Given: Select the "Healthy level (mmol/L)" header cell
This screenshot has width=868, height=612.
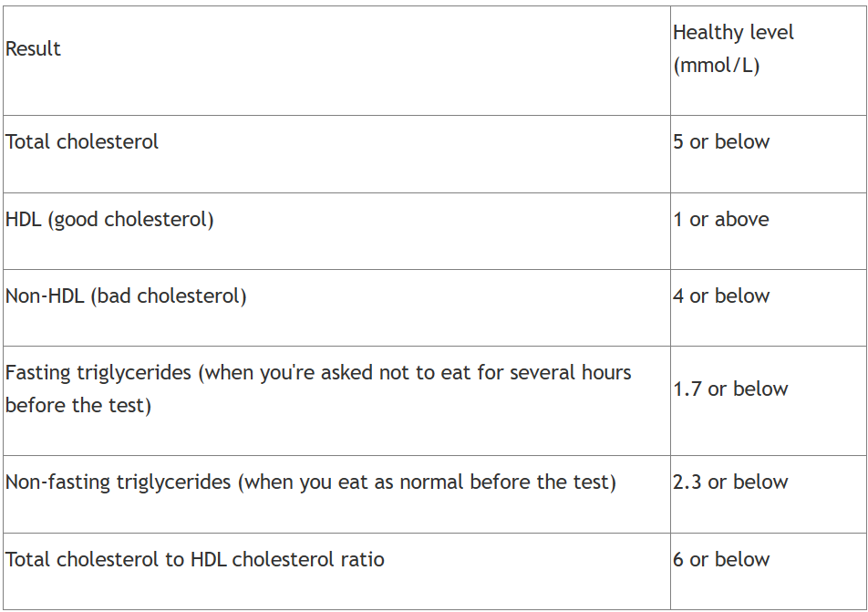Looking at the screenshot, I should pyautogui.click(x=769, y=61).
